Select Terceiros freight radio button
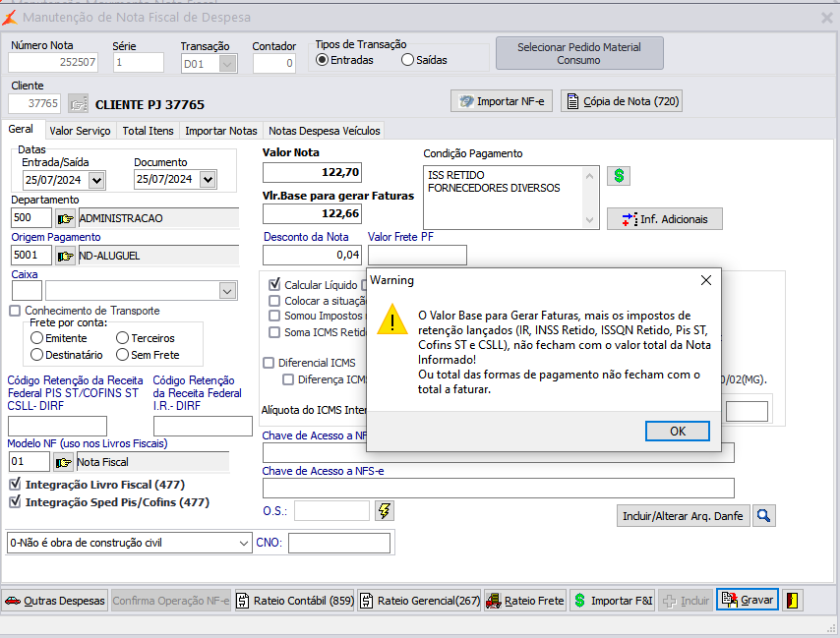Viewport: 840px width, 638px height. [123, 338]
